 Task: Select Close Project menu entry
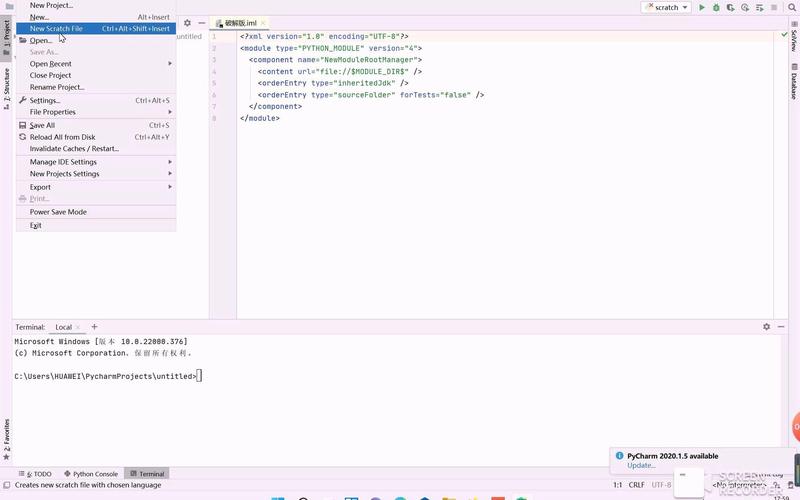tap(96, 75)
